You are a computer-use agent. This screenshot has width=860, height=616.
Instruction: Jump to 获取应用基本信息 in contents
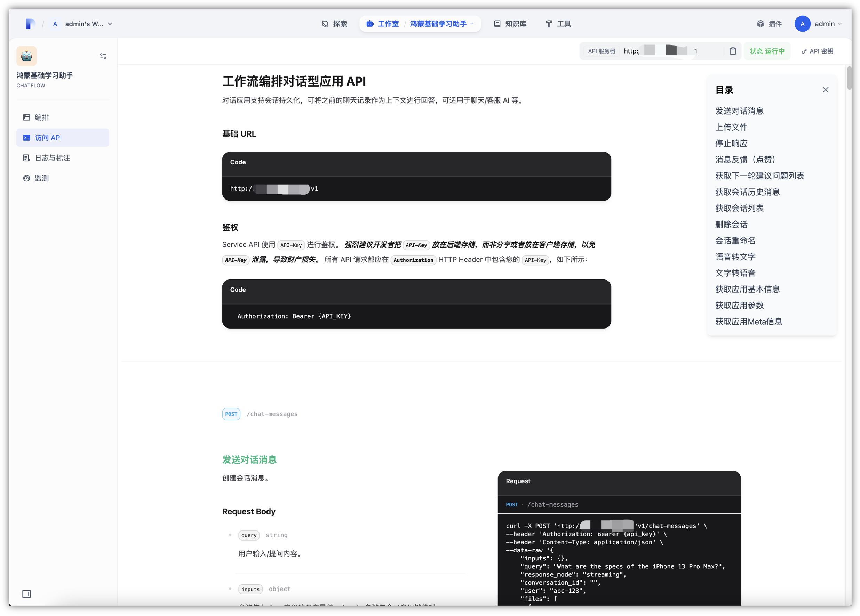click(747, 290)
